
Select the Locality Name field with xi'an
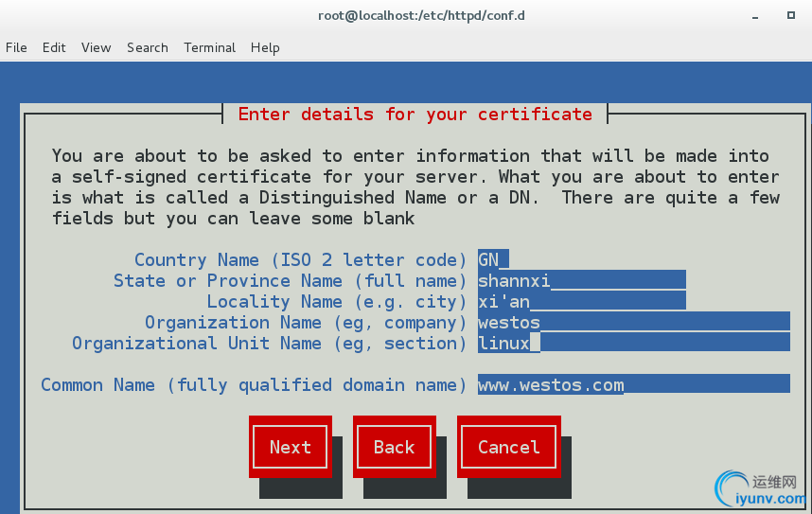pos(582,301)
